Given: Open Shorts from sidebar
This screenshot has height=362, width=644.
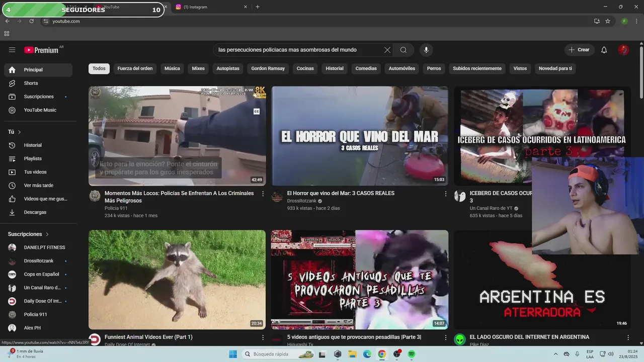Looking at the screenshot, I should pos(38,83).
